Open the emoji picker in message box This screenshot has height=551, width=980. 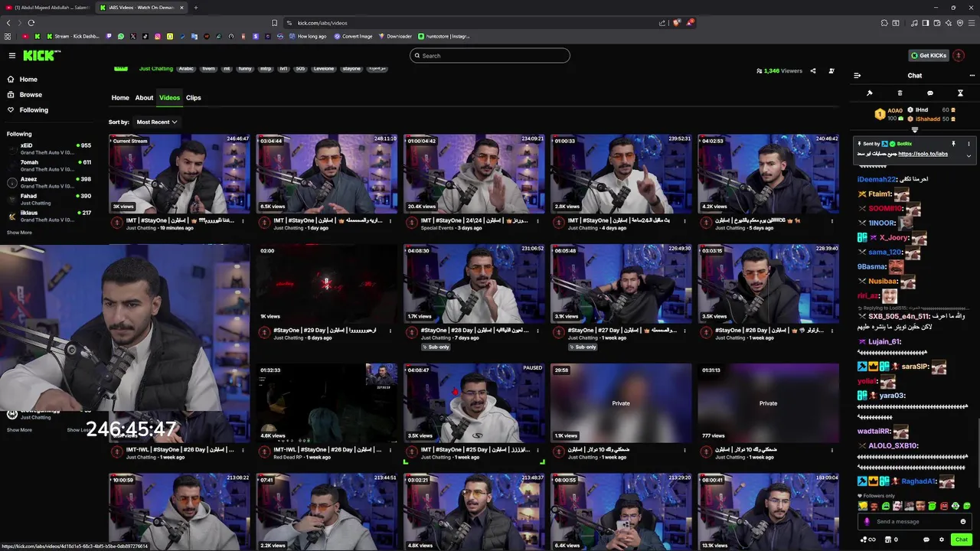click(963, 521)
